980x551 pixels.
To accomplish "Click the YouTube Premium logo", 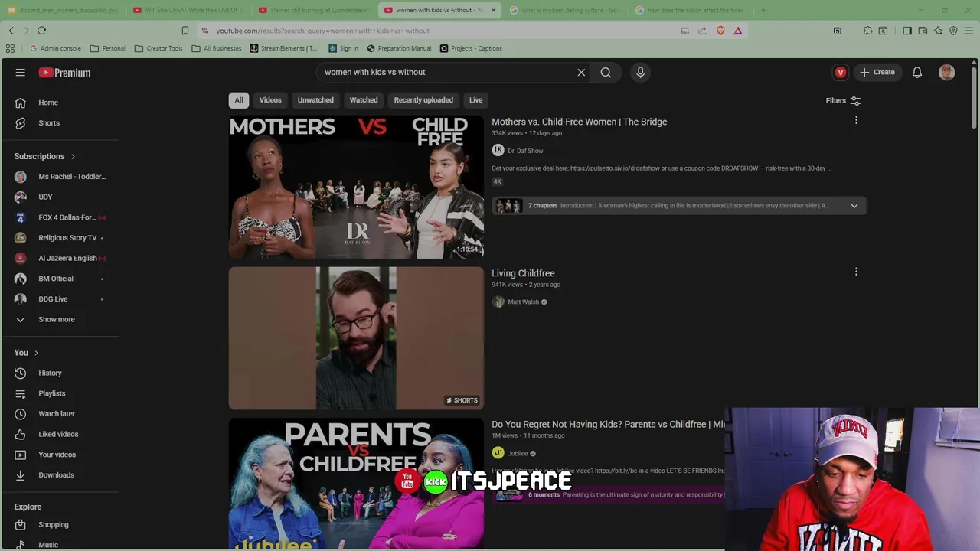I will [x=65, y=73].
